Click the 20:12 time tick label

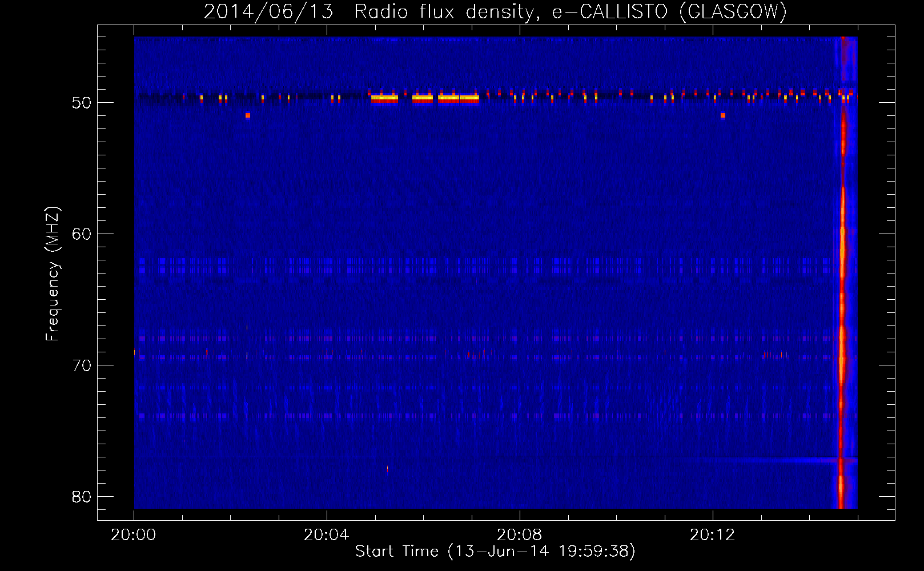[x=712, y=535]
